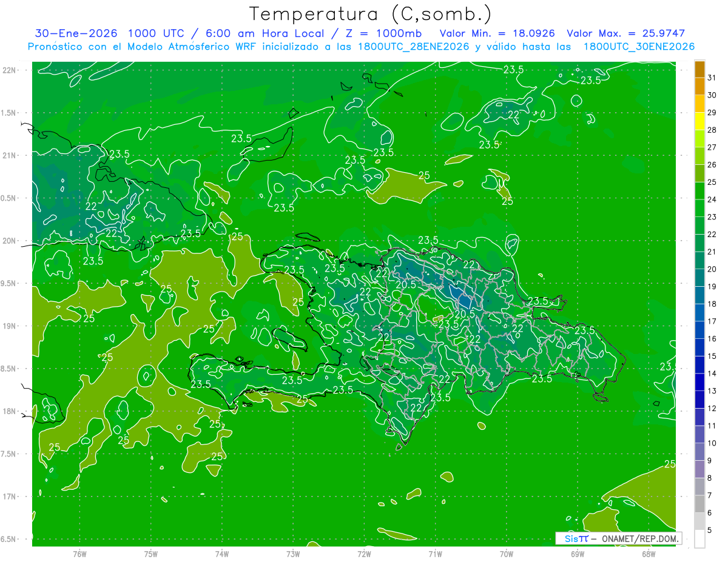
Task: Click the colorbar label 10
Action: (712, 443)
